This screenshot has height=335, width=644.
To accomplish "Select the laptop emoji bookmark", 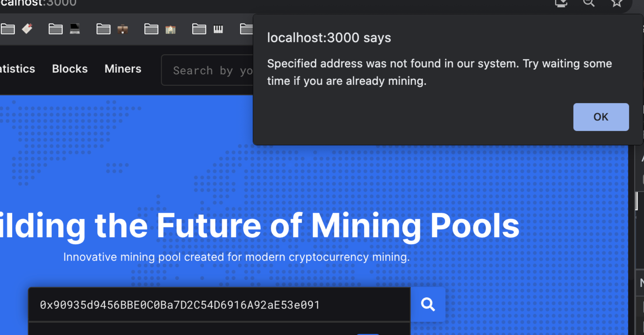I will 75,29.
